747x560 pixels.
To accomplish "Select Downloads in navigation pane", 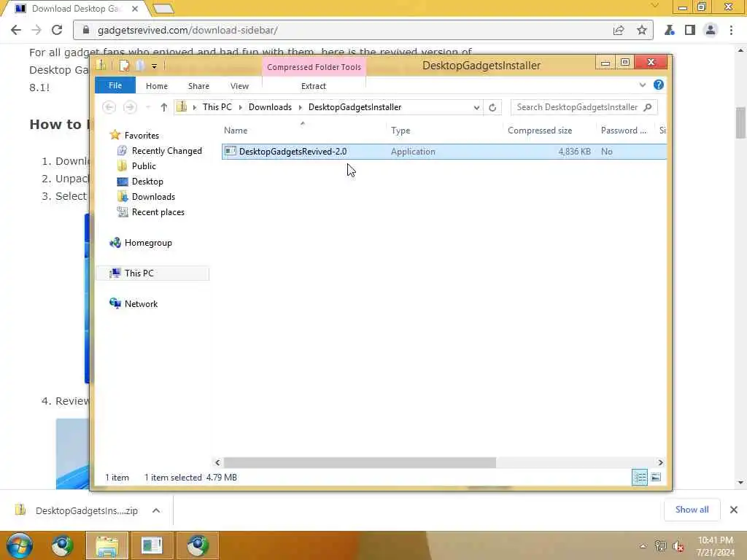I will coord(153,197).
